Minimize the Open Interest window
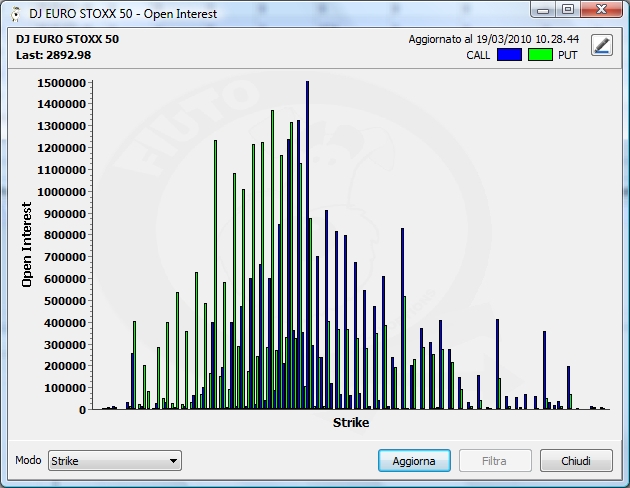The height and width of the screenshot is (488, 630). pos(543,10)
